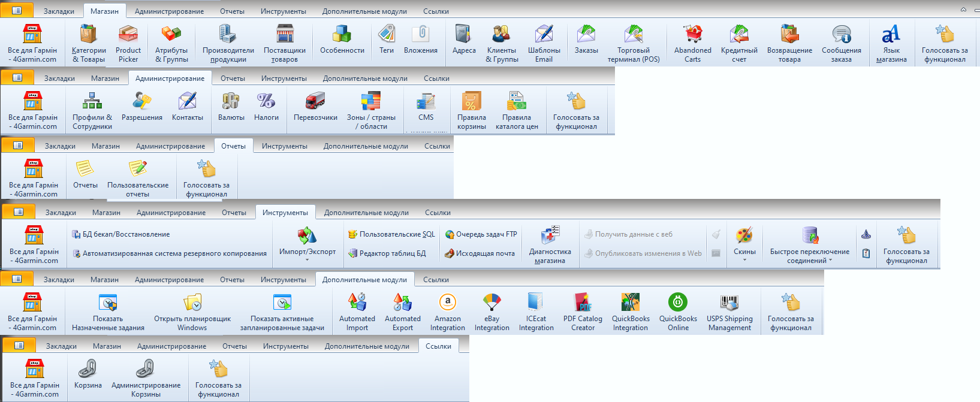Open the Теги tags button
The width and height of the screenshot is (980, 402).
[387, 40]
